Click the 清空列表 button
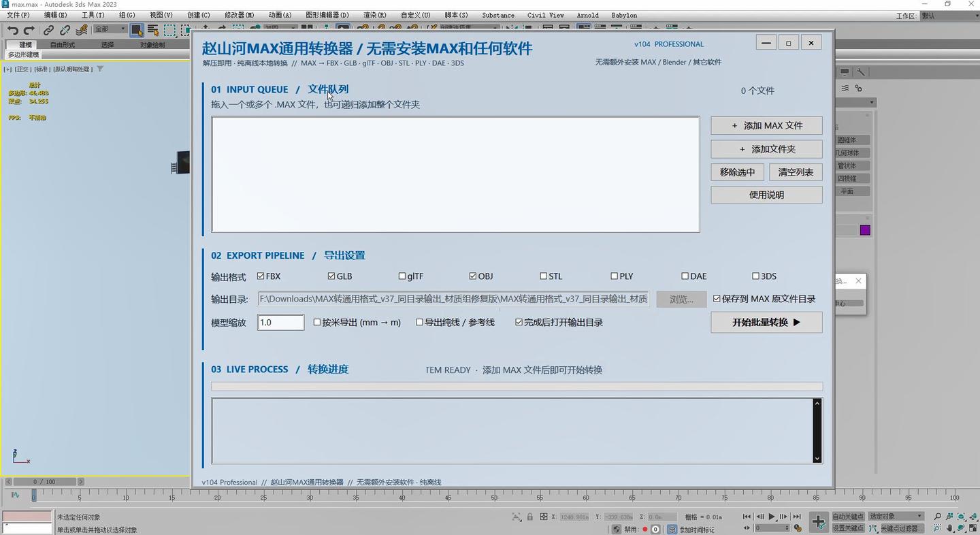 click(x=796, y=172)
